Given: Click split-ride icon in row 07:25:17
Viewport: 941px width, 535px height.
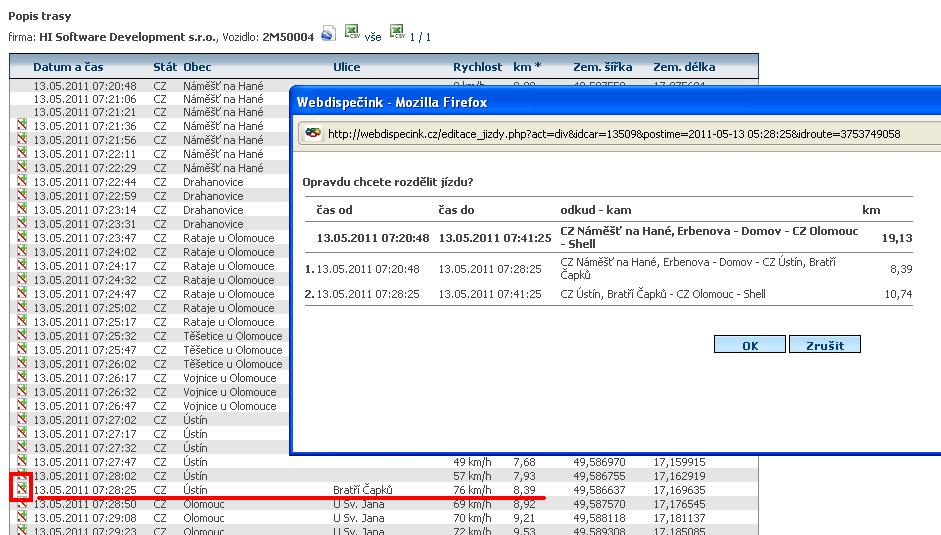Looking at the screenshot, I should [x=22, y=321].
